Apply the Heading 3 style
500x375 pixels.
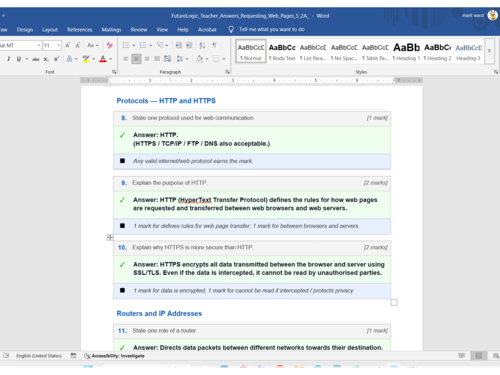(468, 51)
